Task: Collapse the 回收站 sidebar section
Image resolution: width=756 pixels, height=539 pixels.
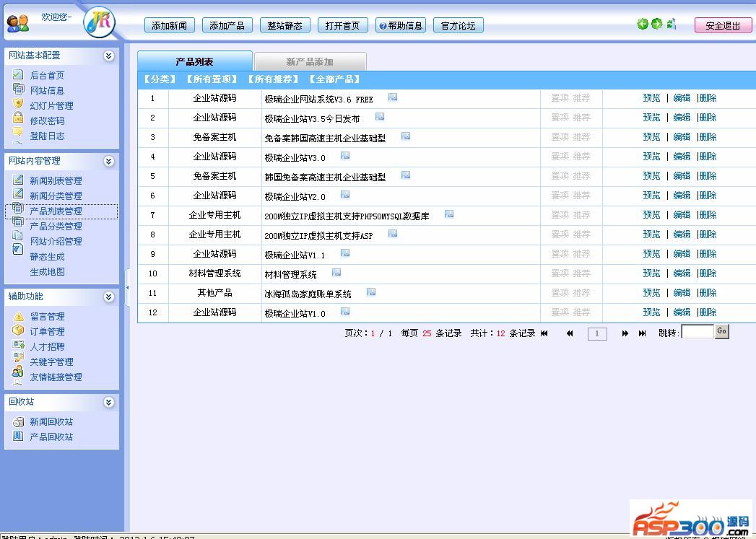Action: pos(108,402)
